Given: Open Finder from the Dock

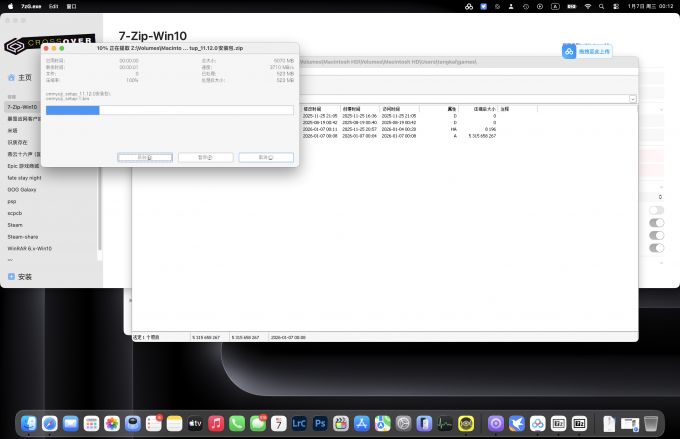Looking at the screenshot, I should (29, 424).
